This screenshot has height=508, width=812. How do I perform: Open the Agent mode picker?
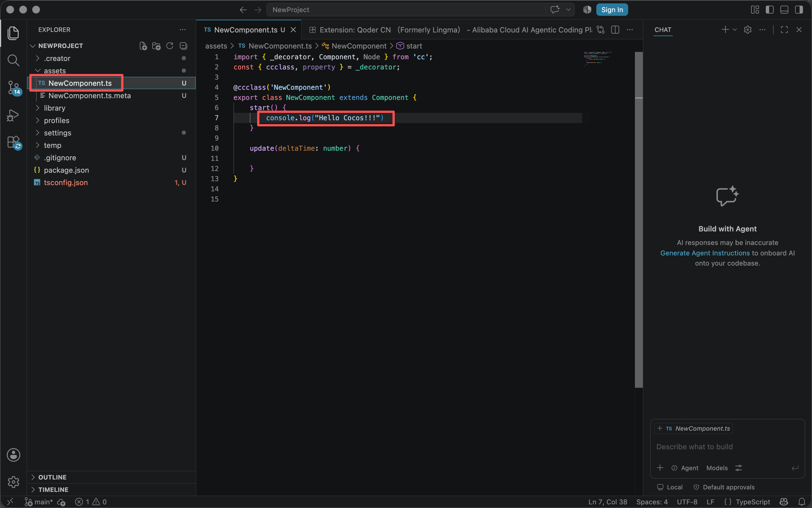click(x=685, y=468)
